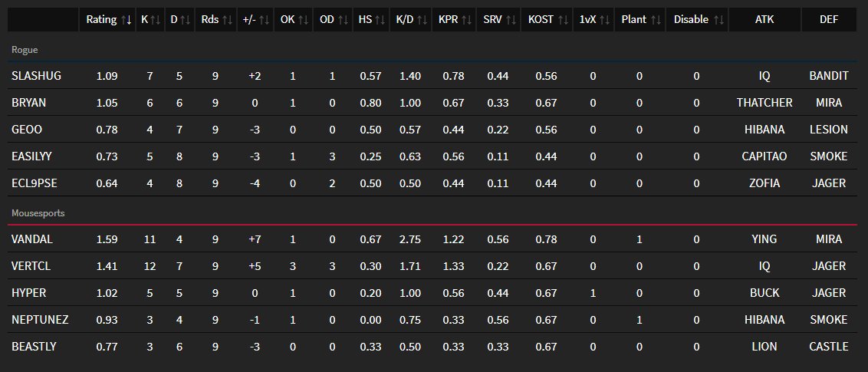Click the K column sort arrows
The image size is (868, 372).
pyautogui.click(x=156, y=20)
